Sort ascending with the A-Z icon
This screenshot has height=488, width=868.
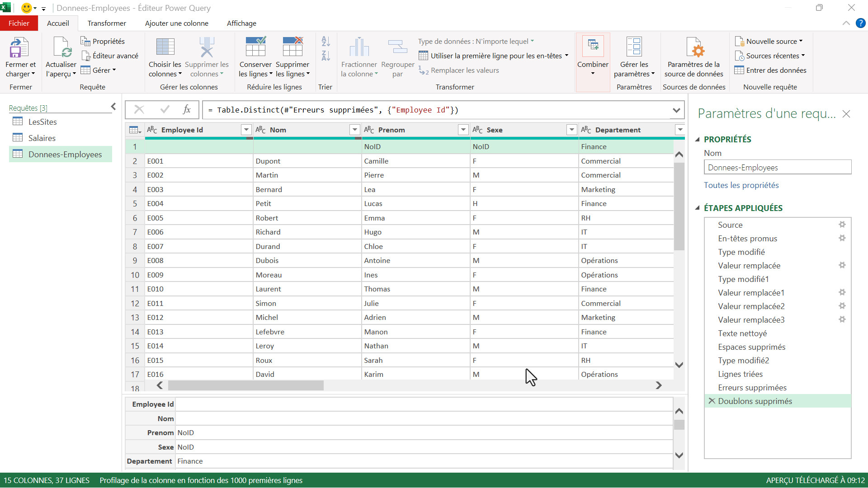325,42
